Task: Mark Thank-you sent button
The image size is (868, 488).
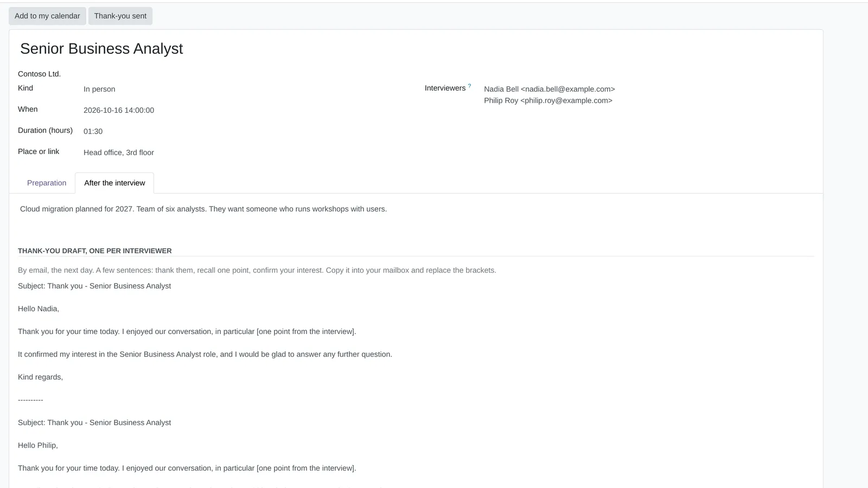Action: pos(120,16)
